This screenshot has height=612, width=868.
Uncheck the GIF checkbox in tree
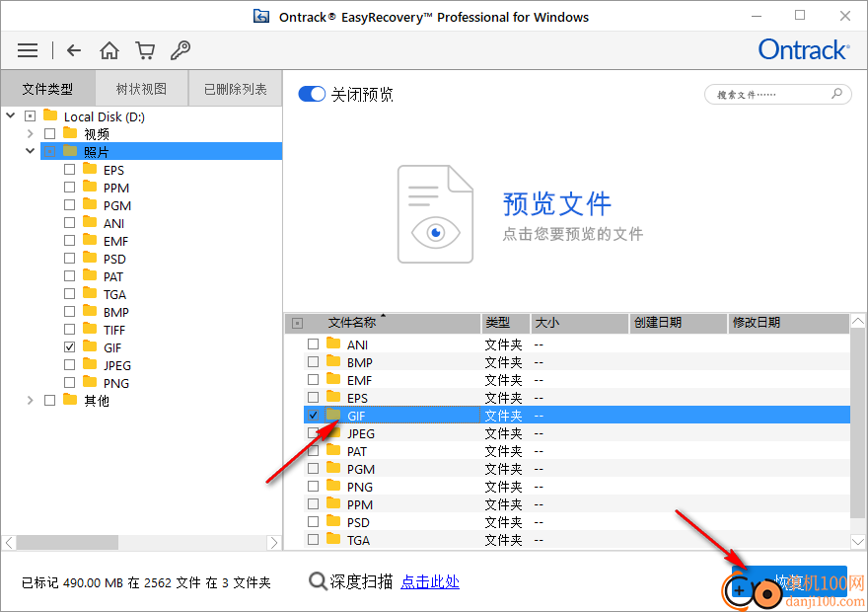69,347
